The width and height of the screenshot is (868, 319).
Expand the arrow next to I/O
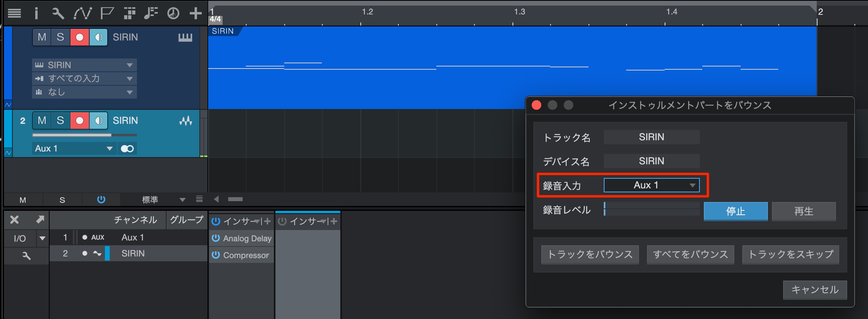point(42,238)
